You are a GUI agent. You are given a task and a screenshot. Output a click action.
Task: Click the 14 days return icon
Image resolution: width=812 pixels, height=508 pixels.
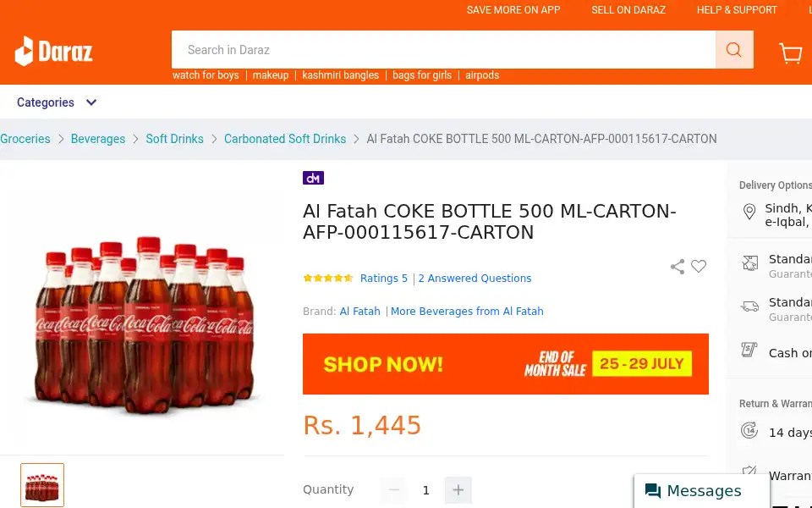tap(749, 431)
